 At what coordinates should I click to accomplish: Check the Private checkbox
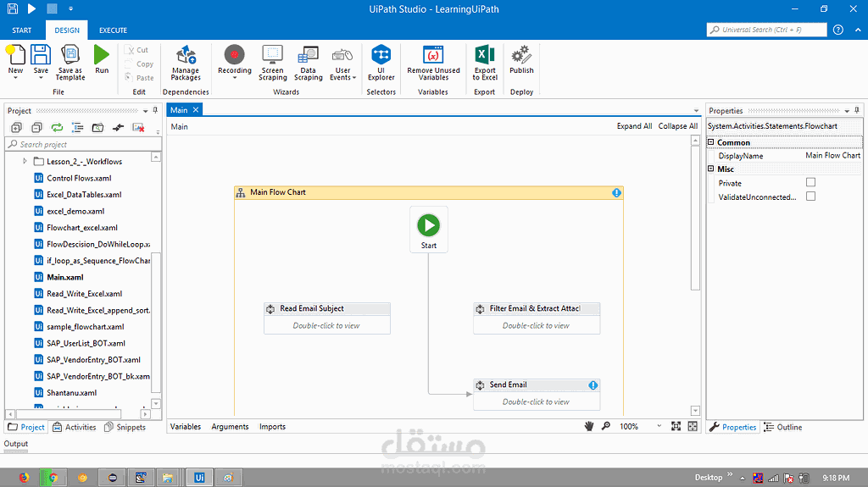click(x=810, y=182)
